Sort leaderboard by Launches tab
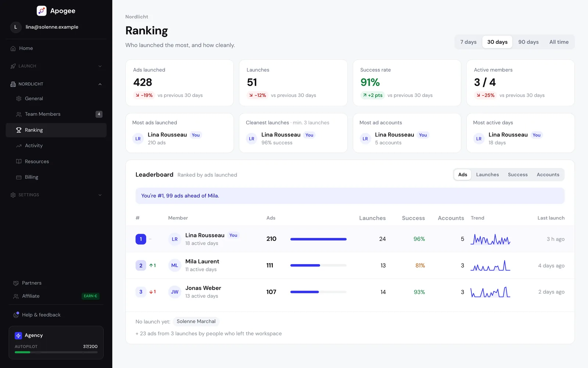Viewport: 588px width, 368px height. click(x=487, y=175)
